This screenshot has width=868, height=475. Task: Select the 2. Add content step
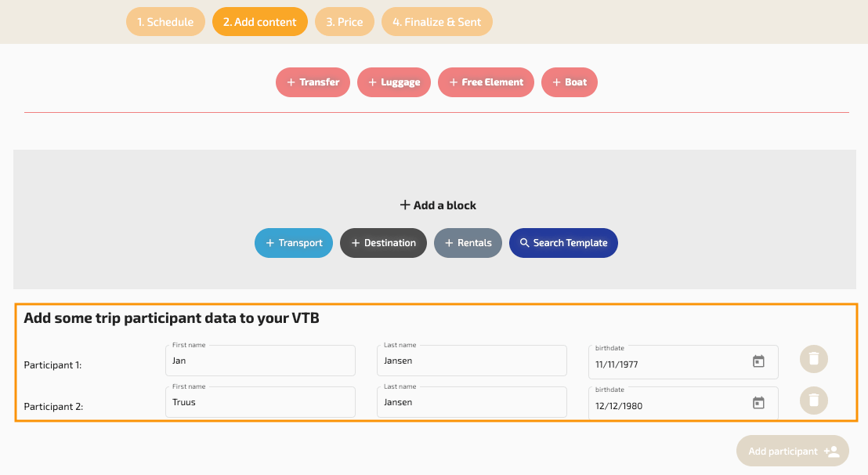click(259, 22)
